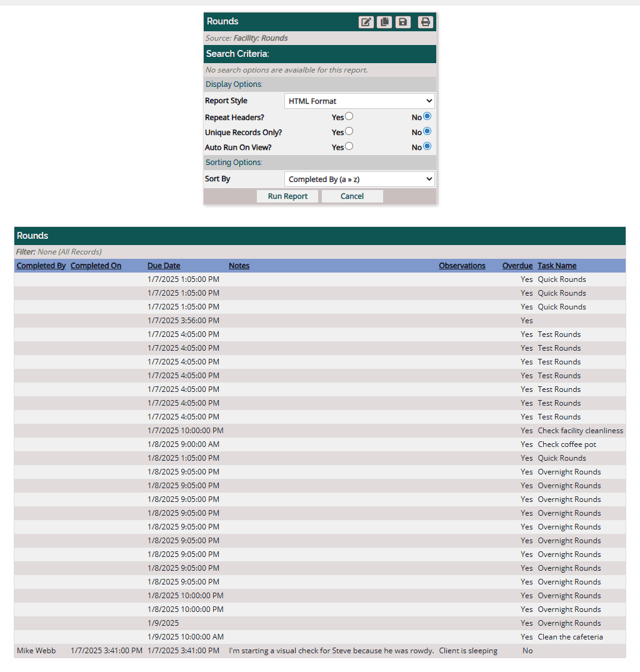The image size is (640, 672).
Task: Sort by the Overdue column header
Action: [517, 266]
